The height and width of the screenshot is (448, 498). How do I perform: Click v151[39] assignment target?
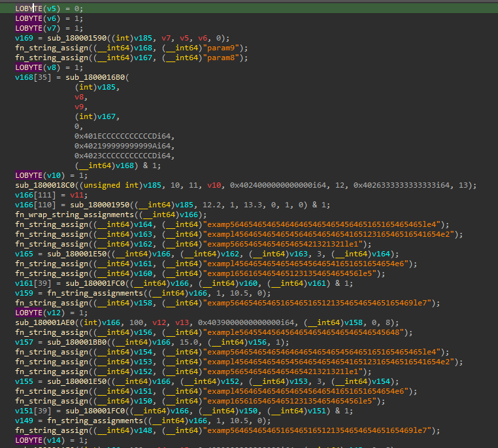[33, 411]
